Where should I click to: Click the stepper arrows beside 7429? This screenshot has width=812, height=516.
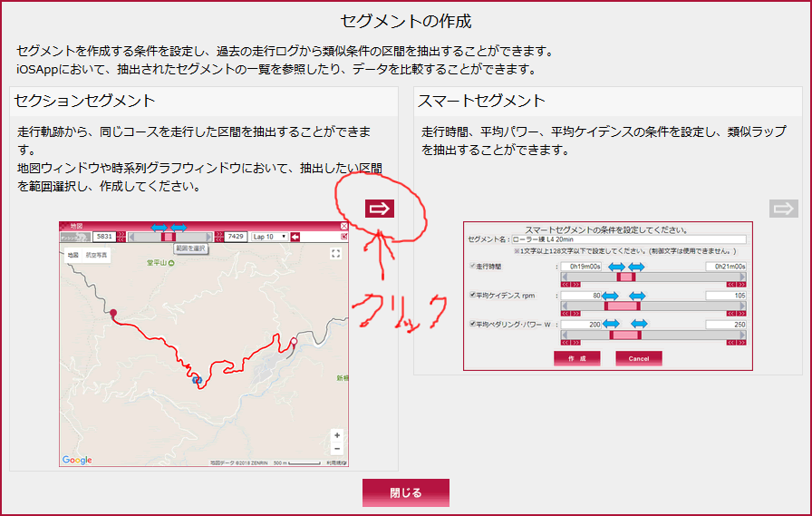(x=219, y=237)
